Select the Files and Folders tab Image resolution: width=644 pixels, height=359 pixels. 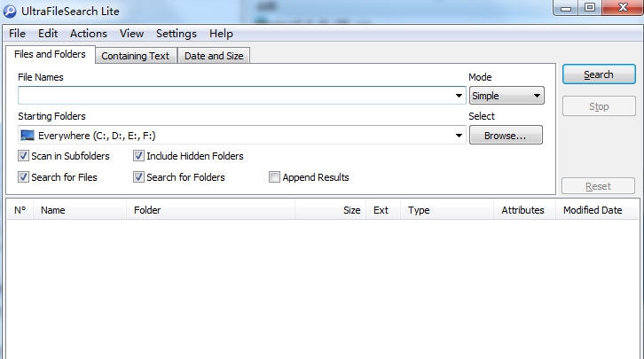tap(50, 54)
